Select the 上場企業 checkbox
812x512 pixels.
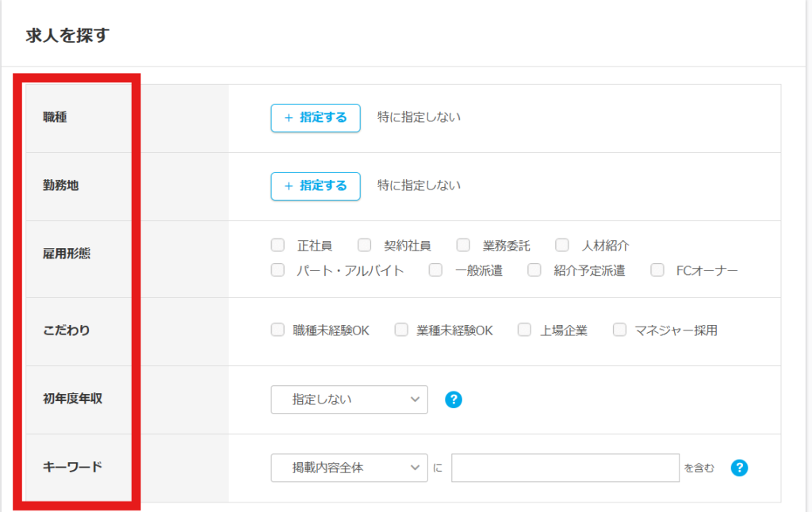click(524, 331)
